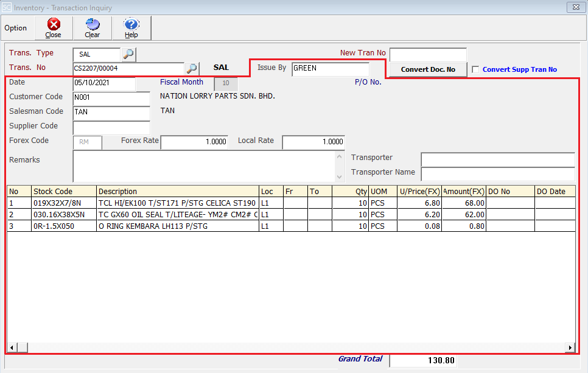Viewport: 588px width, 373px height.
Task: Click the Qty column header
Action: (350, 191)
